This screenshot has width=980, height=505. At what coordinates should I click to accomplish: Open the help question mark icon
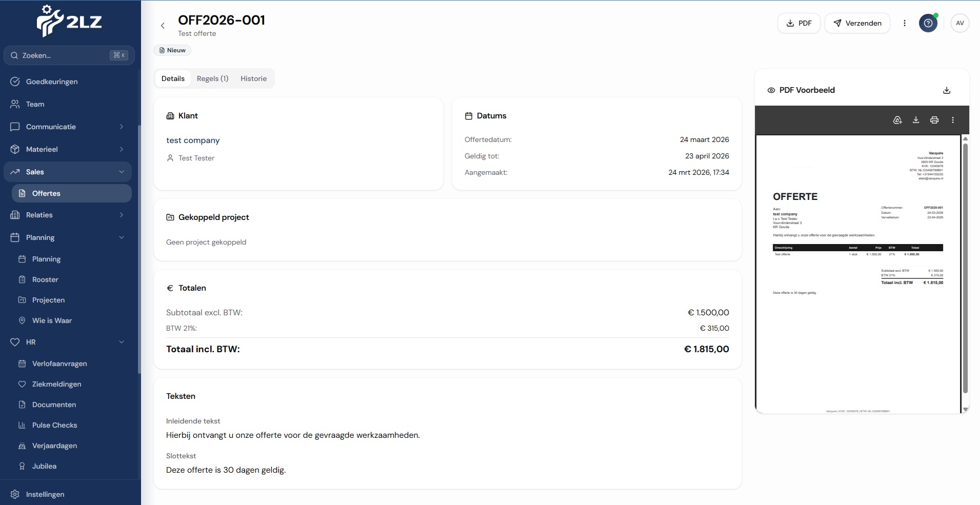click(x=928, y=23)
